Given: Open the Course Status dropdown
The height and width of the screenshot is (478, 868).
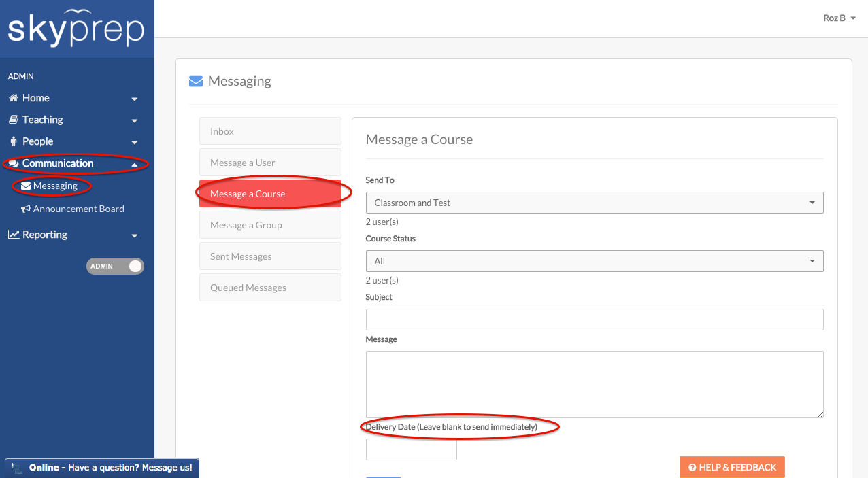Looking at the screenshot, I should click(x=594, y=261).
